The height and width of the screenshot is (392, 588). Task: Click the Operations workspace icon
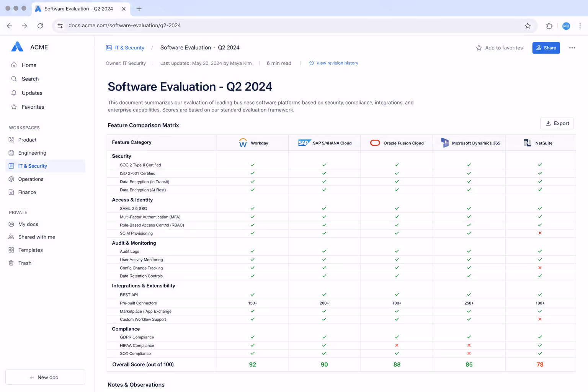(x=11, y=179)
